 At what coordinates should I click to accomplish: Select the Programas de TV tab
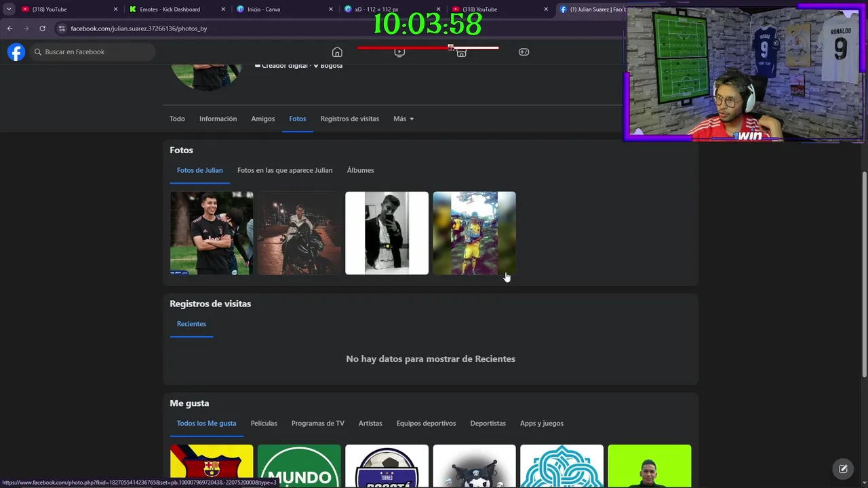(x=318, y=424)
